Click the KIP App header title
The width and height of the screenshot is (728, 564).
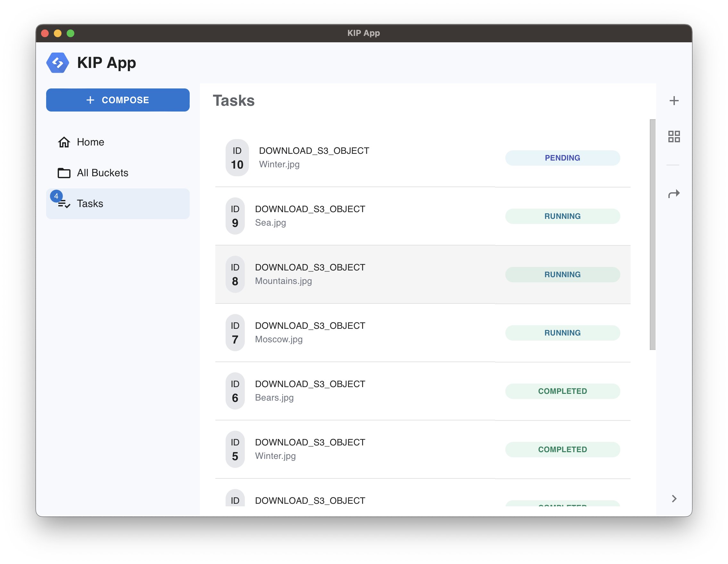[107, 63]
